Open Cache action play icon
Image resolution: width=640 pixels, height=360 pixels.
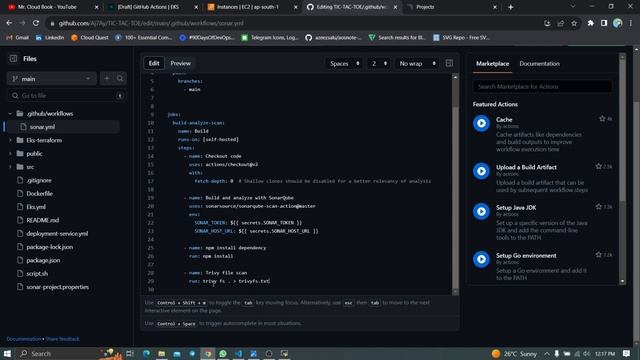point(481,123)
